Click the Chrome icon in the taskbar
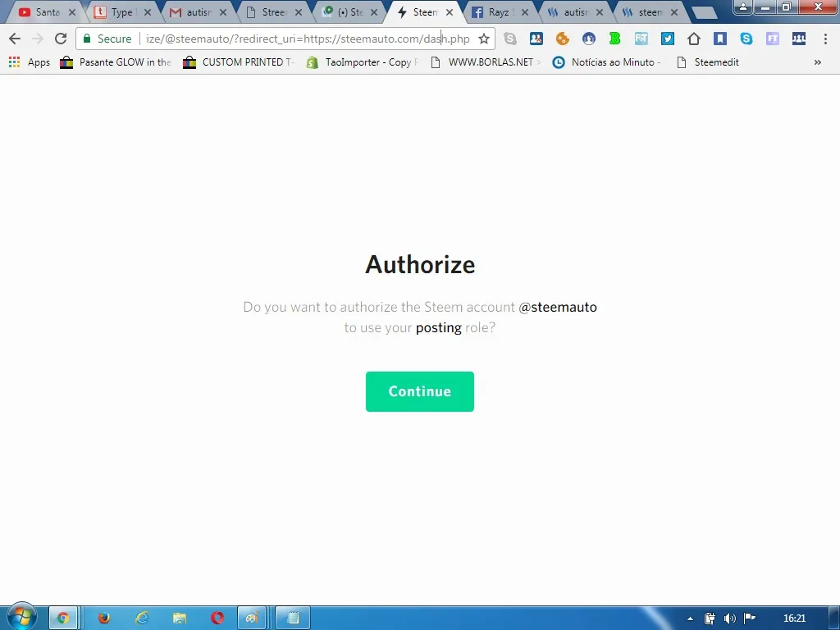Screen dimensions: 840x630 63,619
